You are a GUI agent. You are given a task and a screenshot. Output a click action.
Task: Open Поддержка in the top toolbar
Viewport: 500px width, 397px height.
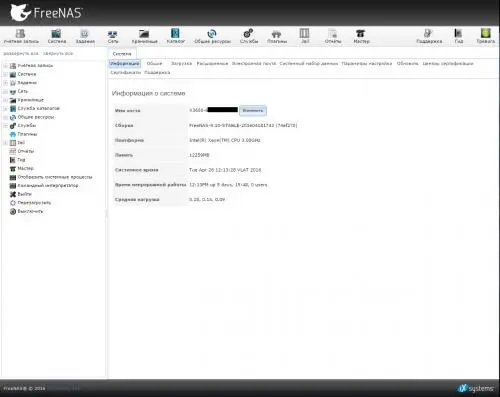pyautogui.click(x=429, y=36)
